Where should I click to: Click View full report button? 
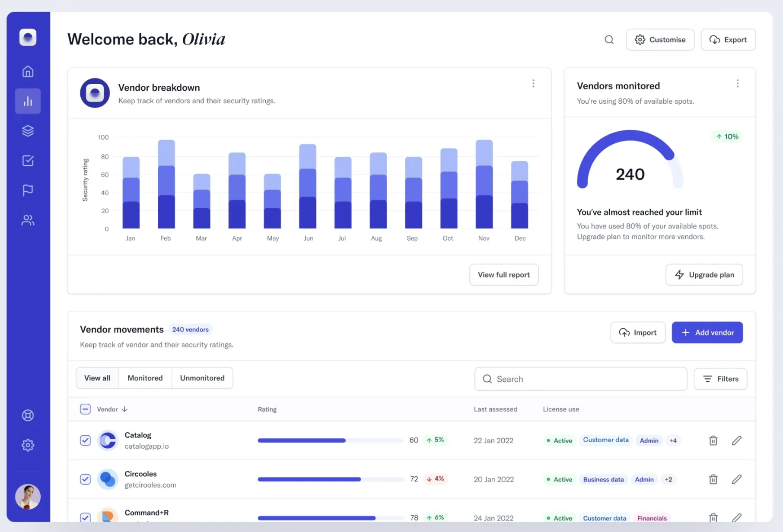click(503, 275)
